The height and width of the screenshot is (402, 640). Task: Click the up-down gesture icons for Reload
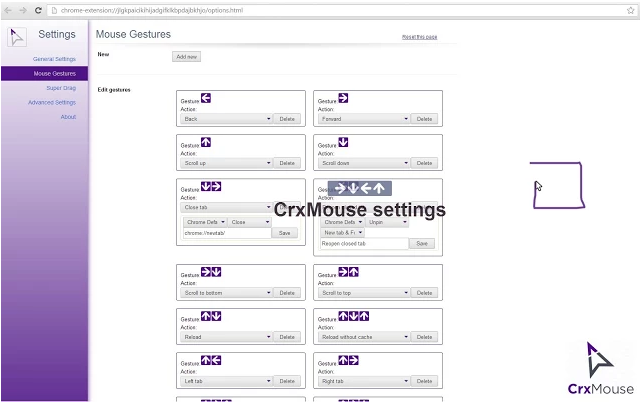pyautogui.click(x=211, y=316)
